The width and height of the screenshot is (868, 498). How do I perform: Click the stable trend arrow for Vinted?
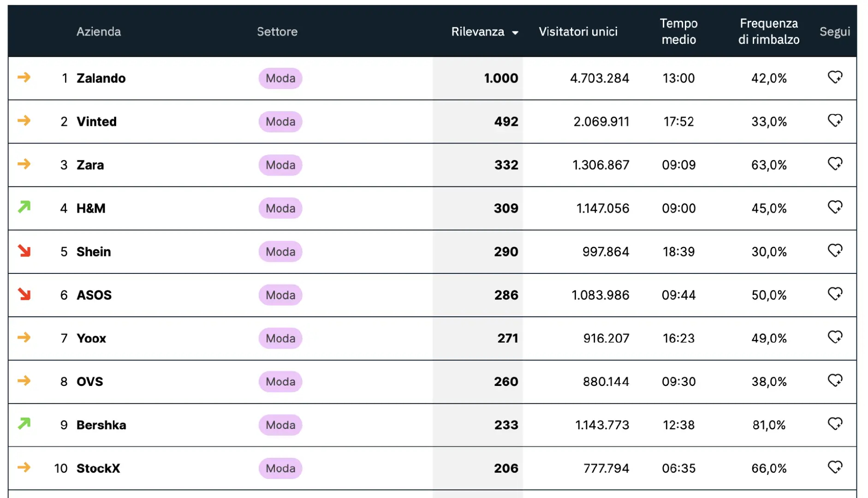click(24, 120)
